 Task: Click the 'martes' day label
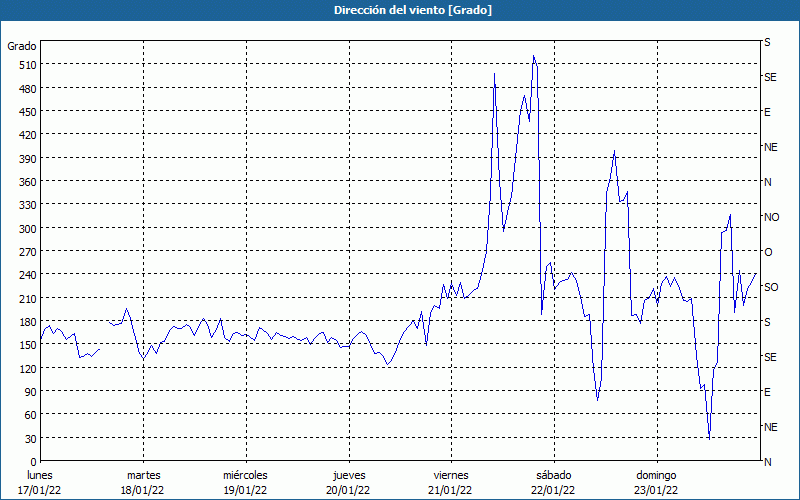(x=144, y=475)
